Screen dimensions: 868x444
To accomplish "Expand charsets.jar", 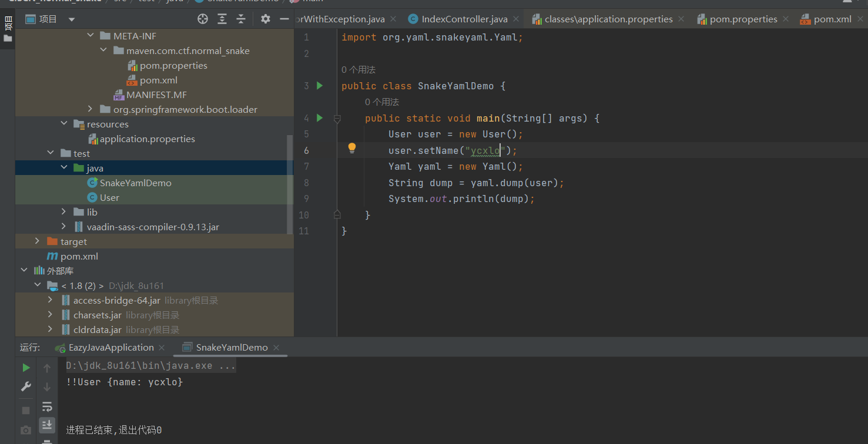I will click(50, 315).
